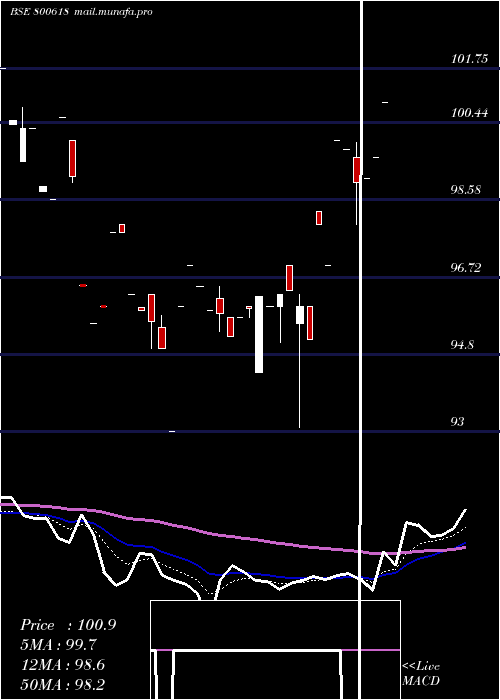Click the 12MA : 98.6 value
The image size is (500, 700).
[x=63, y=665]
